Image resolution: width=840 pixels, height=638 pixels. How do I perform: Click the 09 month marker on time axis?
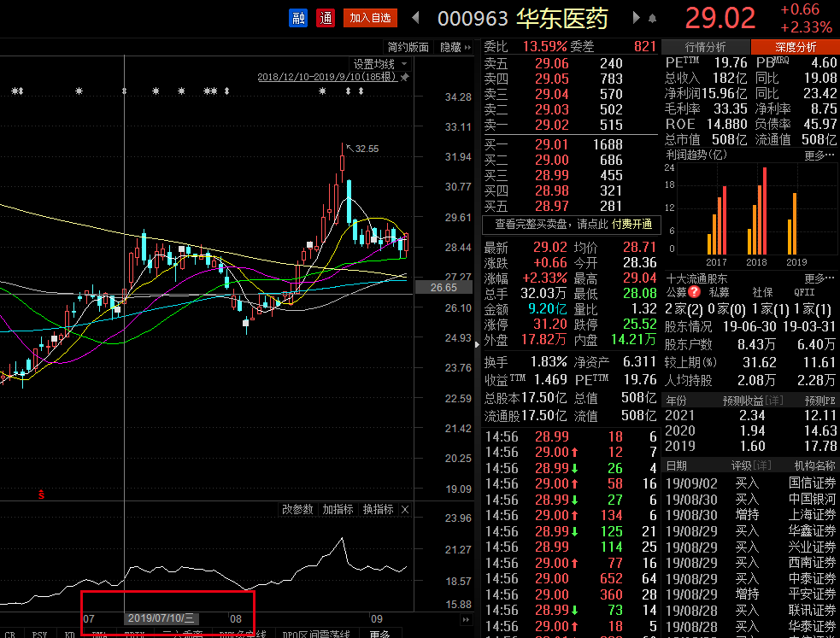tap(377, 618)
